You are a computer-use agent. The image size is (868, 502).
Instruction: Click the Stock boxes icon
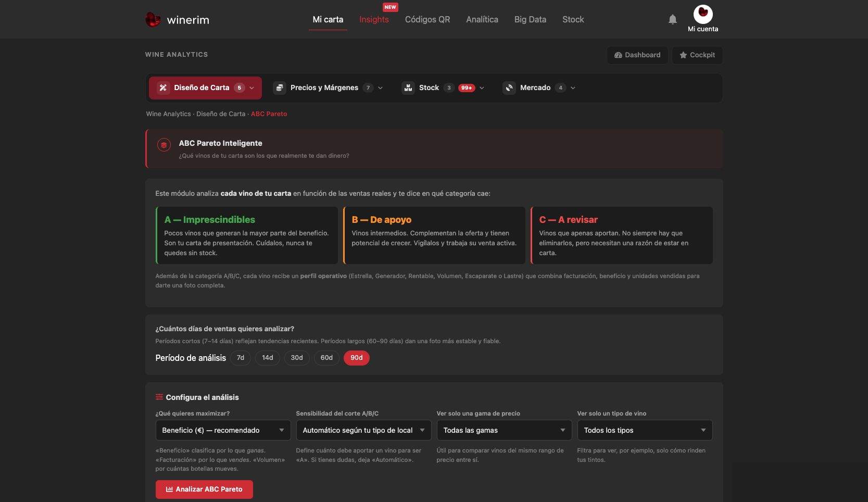pyautogui.click(x=408, y=87)
